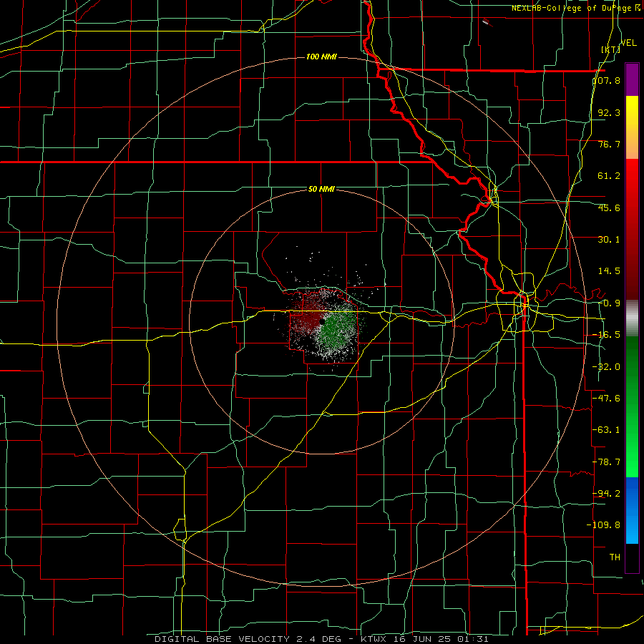Screen dimensions: 644x644
Task: Click the -94.2 value on velocity scale
Action: point(607,493)
